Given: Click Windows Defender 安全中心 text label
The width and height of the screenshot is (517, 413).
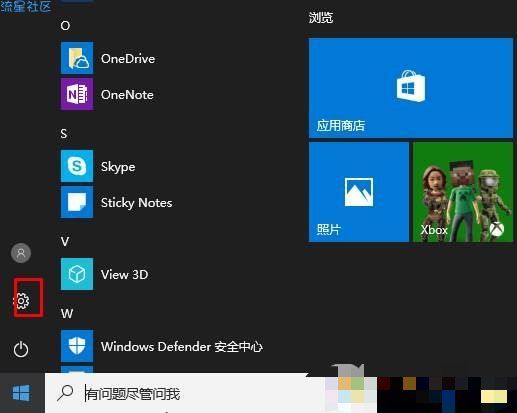Looking at the screenshot, I should tap(182, 347).
